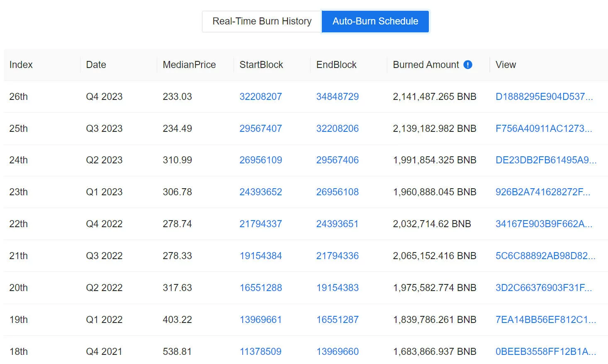Image resolution: width=608 pixels, height=364 pixels.
Task: Open end block 34848729
Action: pyautogui.click(x=337, y=97)
